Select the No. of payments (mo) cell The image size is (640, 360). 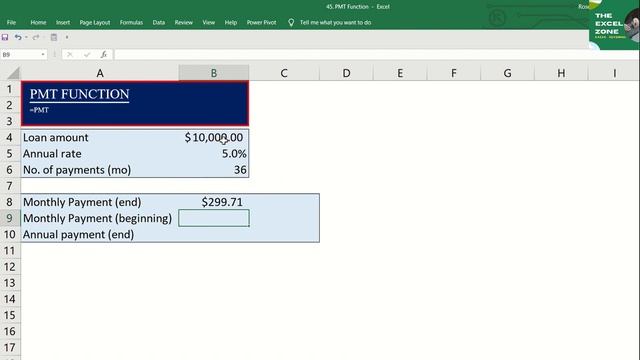pyautogui.click(x=100, y=169)
